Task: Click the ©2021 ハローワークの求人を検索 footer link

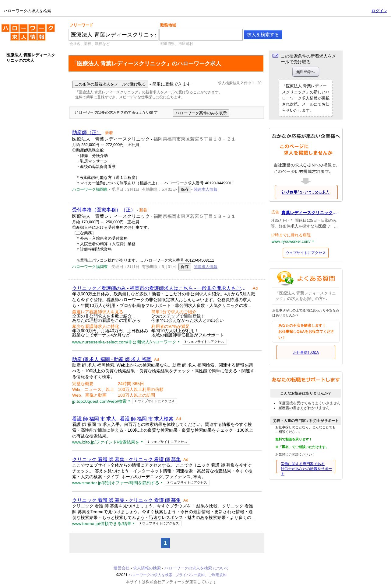Action: tap(150, 575)
